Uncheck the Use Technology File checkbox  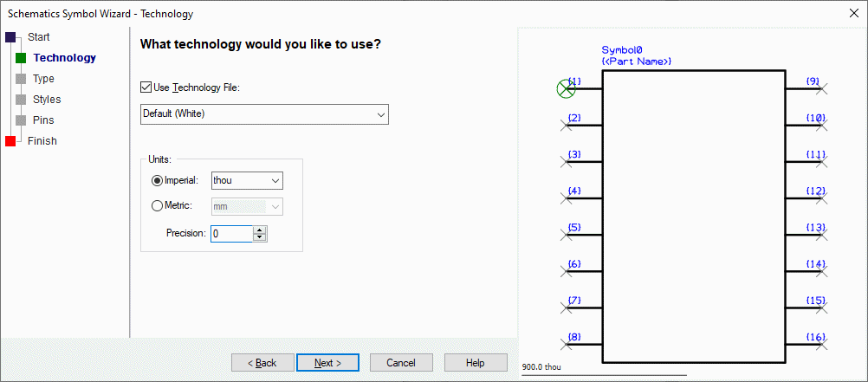tap(146, 87)
